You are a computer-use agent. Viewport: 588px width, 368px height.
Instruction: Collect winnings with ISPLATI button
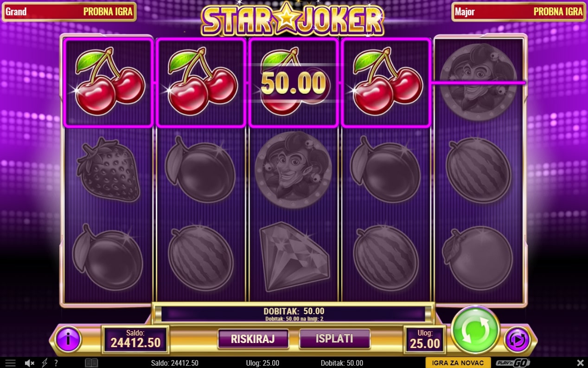(335, 339)
